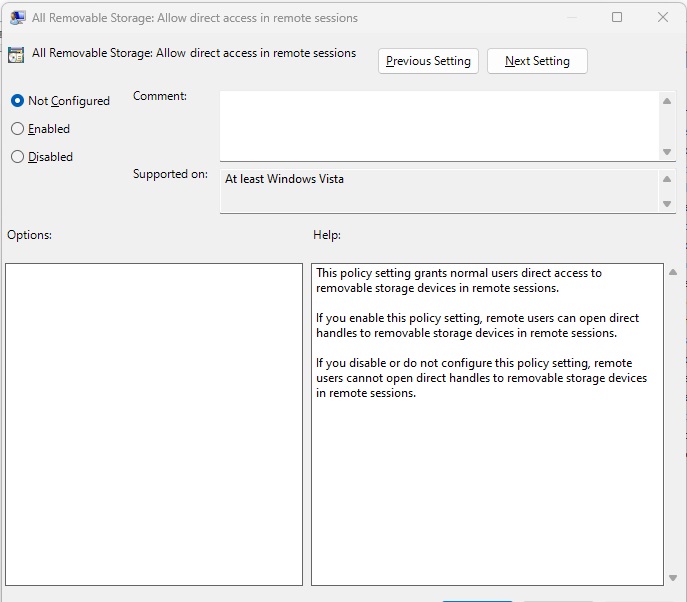Click the 'Help:' label

(327, 235)
